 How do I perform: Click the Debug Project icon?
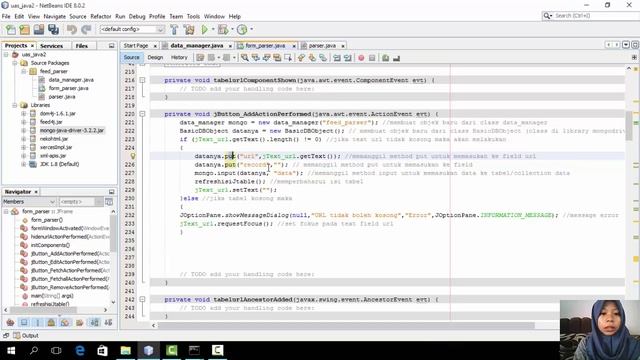223,29
